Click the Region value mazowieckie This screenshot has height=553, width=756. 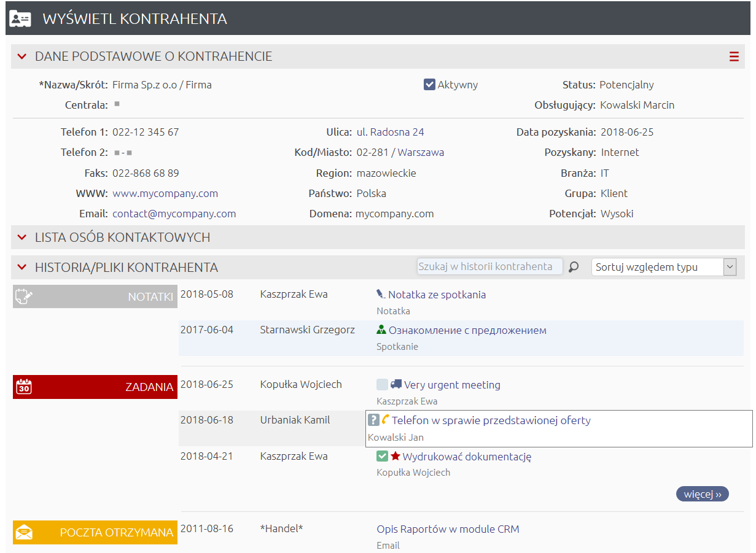pos(386,173)
